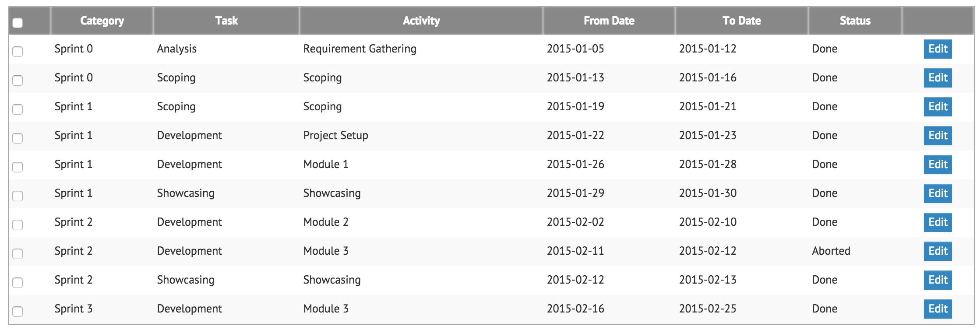Viewport: 980px width, 330px height.
Task: Click the Aborted status cell
Action: 831,251
